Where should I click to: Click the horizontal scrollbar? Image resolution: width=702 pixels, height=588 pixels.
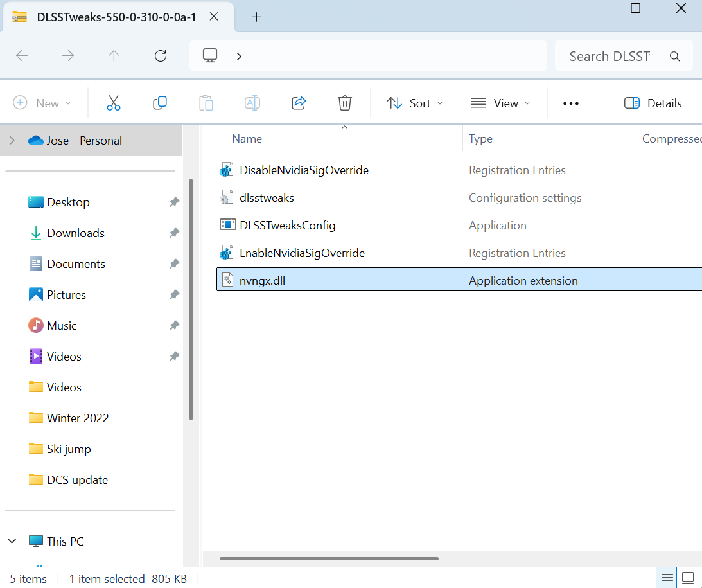point(329,558)
